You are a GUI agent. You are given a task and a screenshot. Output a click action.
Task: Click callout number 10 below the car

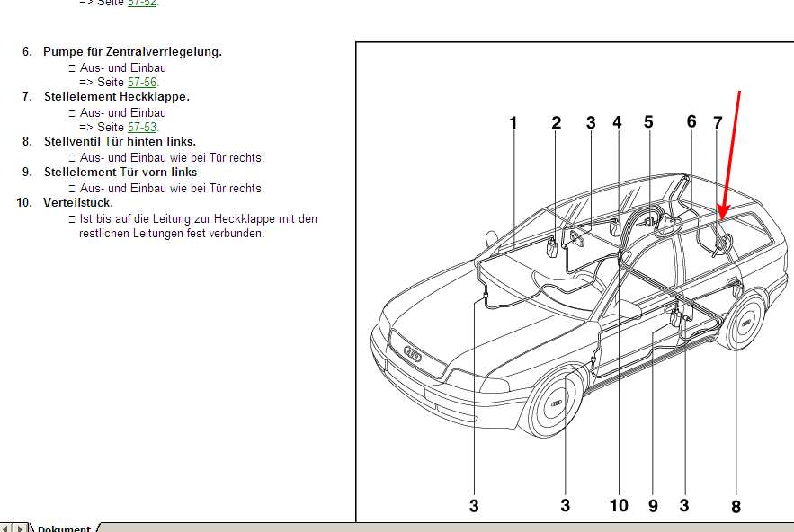pos(619,506)
